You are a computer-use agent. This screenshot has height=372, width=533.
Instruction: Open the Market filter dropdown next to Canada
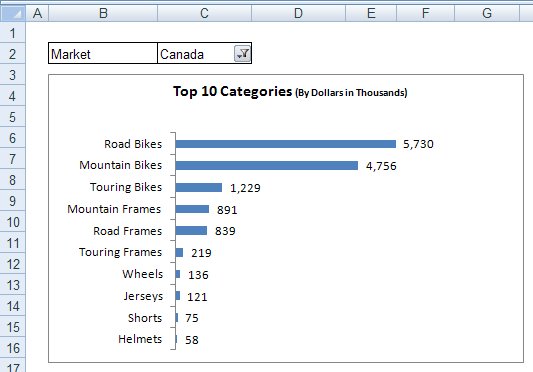pos(242,53)
